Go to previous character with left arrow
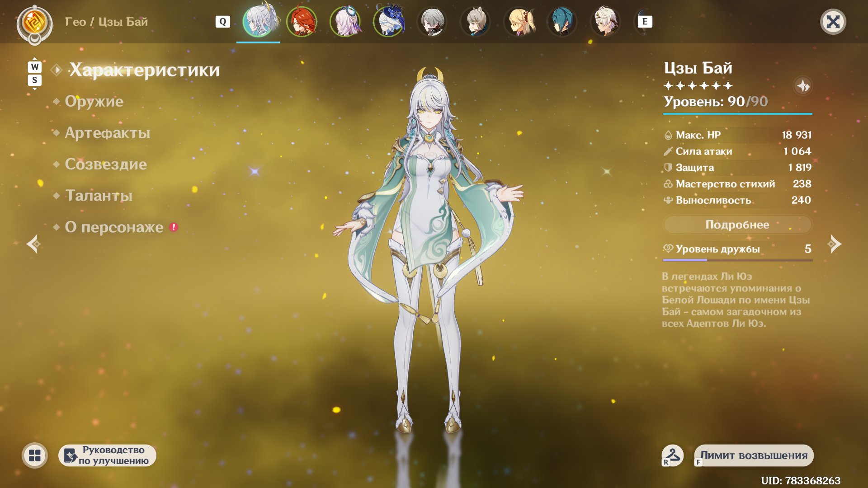 [x=33, y=244]
